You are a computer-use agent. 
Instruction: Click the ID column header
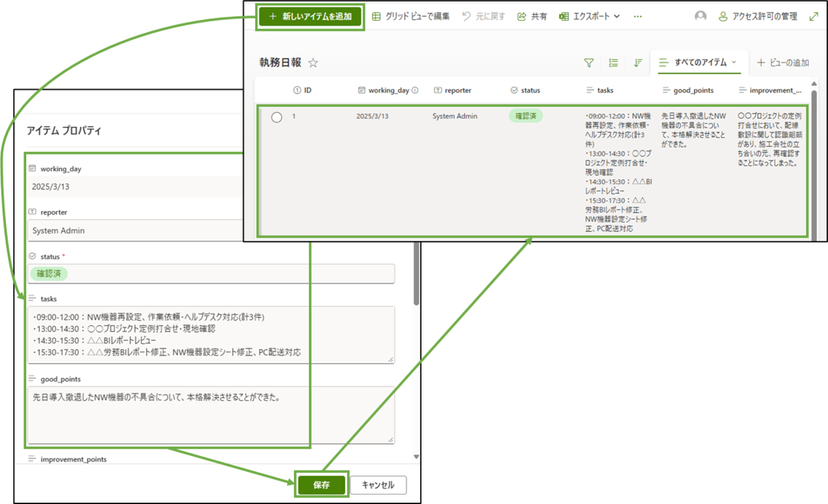pyautogui.click(x=303, y=90)
